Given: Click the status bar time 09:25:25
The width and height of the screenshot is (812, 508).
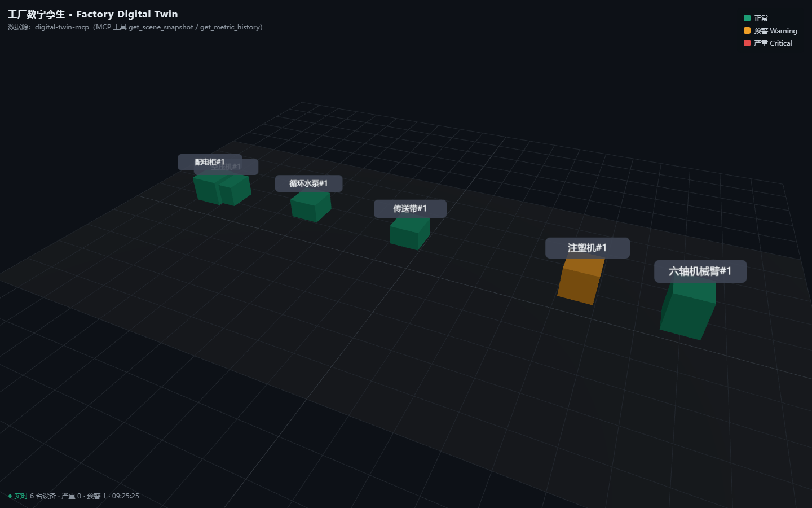Looking at the screenshot, I should point(125,496).
